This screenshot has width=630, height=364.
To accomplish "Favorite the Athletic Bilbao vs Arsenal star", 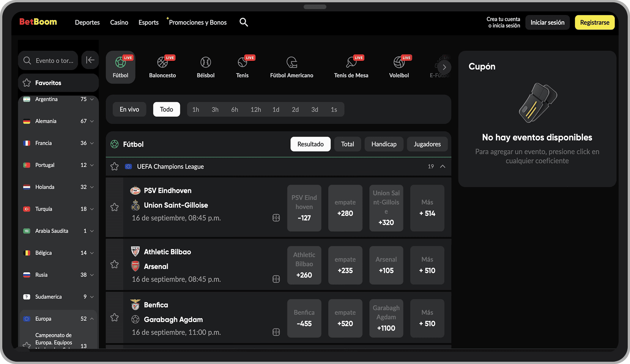I will (114, 264).
